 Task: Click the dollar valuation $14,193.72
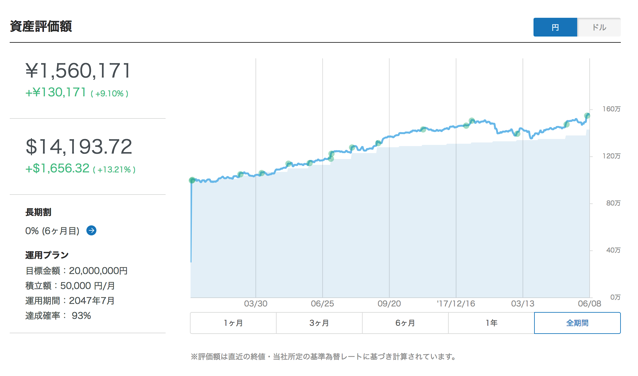[x=79, y=146]
